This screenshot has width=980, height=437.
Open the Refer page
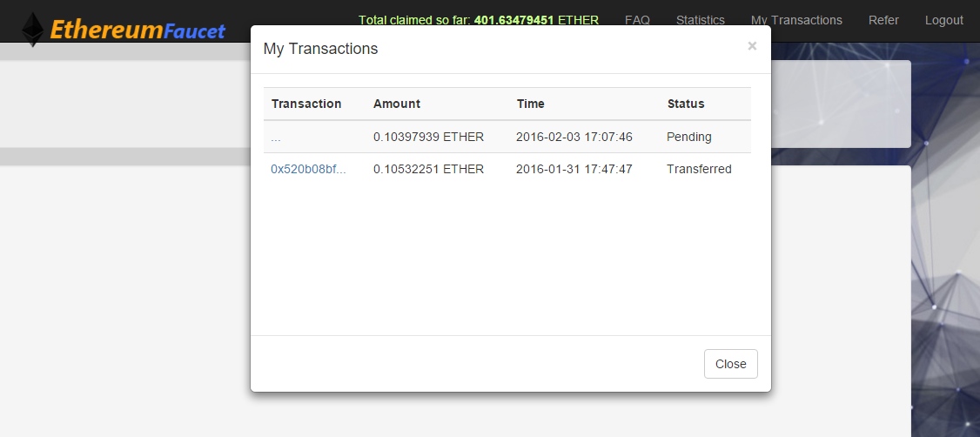[883, 20]
